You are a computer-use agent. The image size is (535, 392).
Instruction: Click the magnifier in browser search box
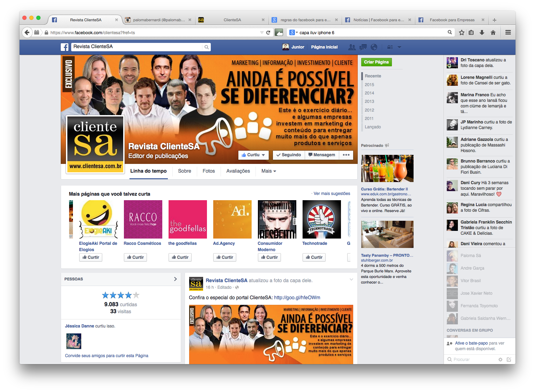coord(450,32)
